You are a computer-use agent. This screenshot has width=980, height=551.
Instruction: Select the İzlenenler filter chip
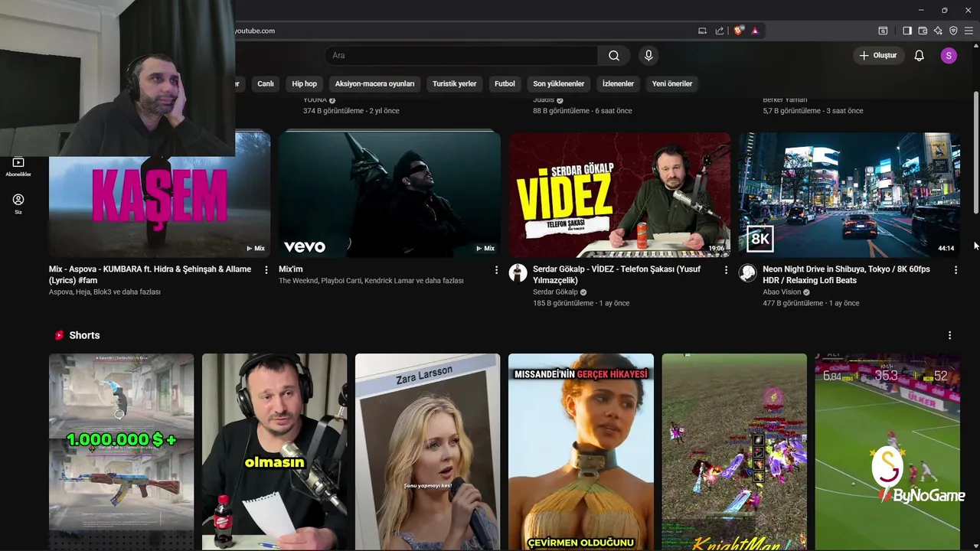(618, 84)
